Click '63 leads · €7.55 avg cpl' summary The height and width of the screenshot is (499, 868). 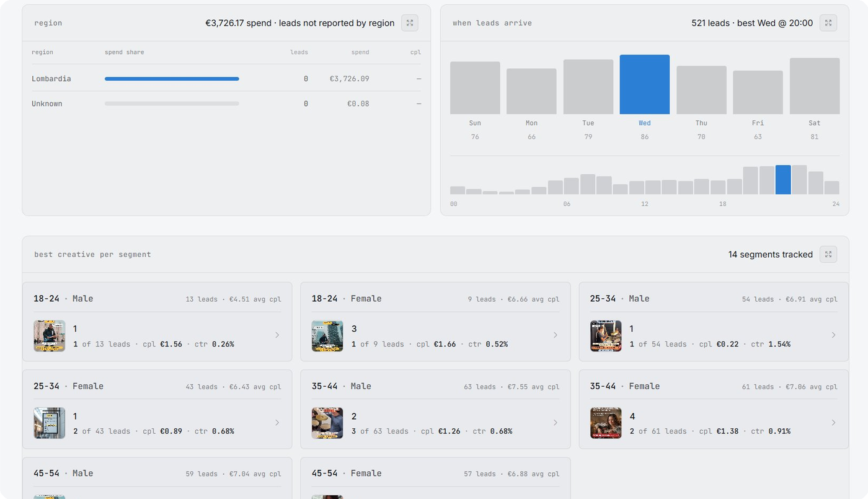click(511, 386)
